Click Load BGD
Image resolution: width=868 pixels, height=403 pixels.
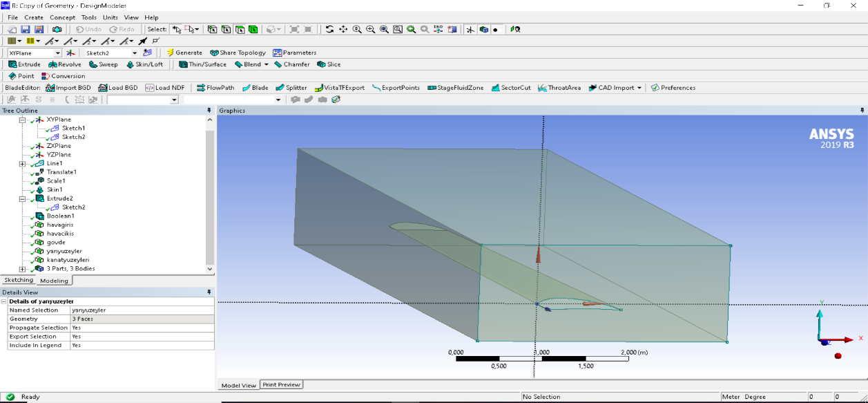coord(118,88)
